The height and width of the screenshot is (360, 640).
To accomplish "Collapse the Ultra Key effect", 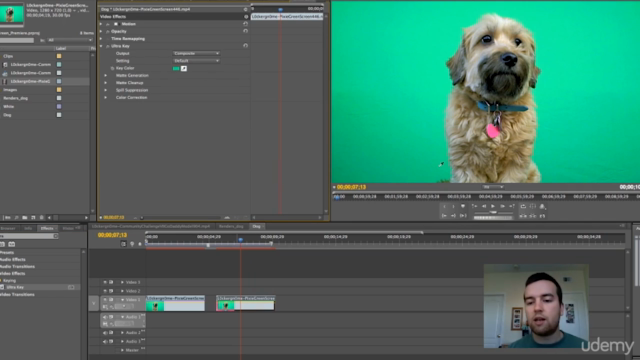I will click(x=101, y=46).
